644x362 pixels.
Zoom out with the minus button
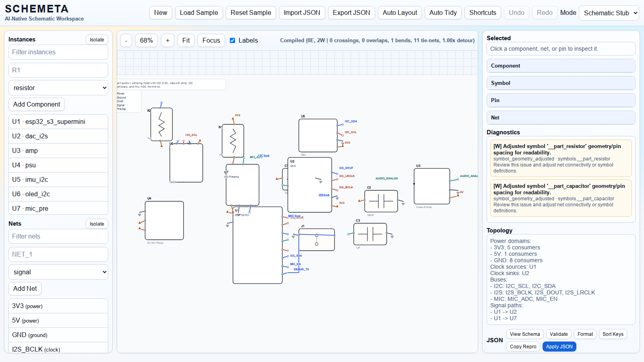tap(126, 41)
